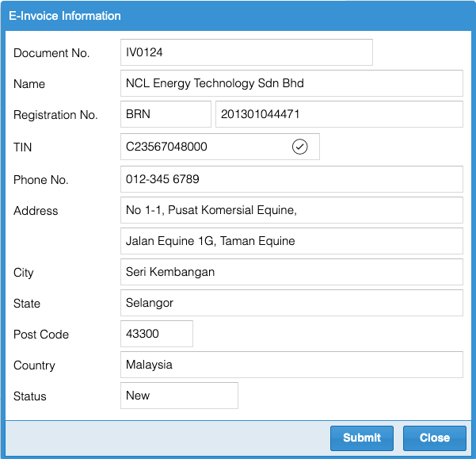Screen dimensions: 476x459
Task: Edit registration number 201301044471
Action: (x=339, y=114)
